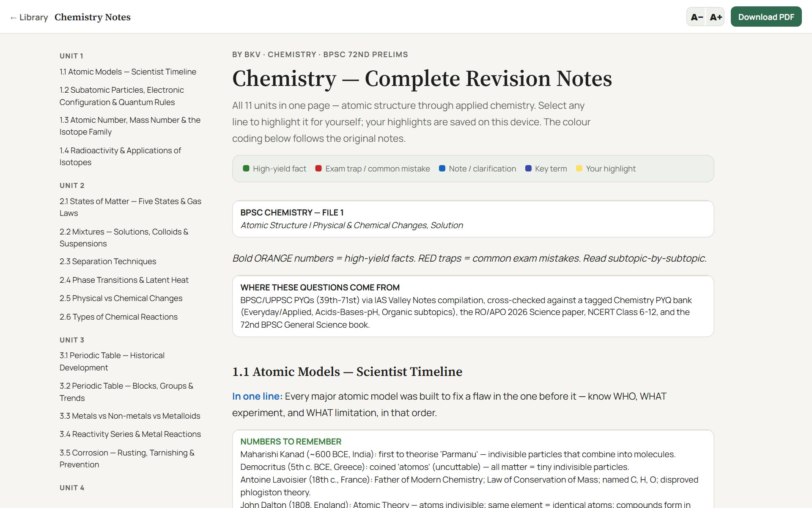Click 'BY BKV · CHEMISTRY · BPSC 72ND PRELIMS' byline
The image size is (812, 508).
[320, 55]
